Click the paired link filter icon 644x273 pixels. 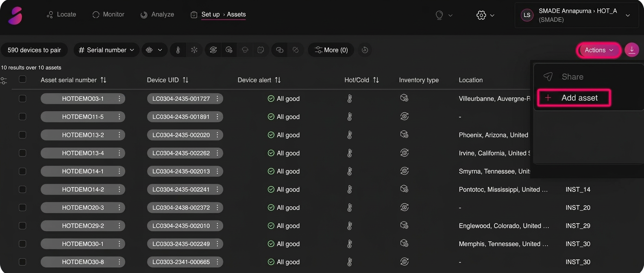[x=279, y=50]
